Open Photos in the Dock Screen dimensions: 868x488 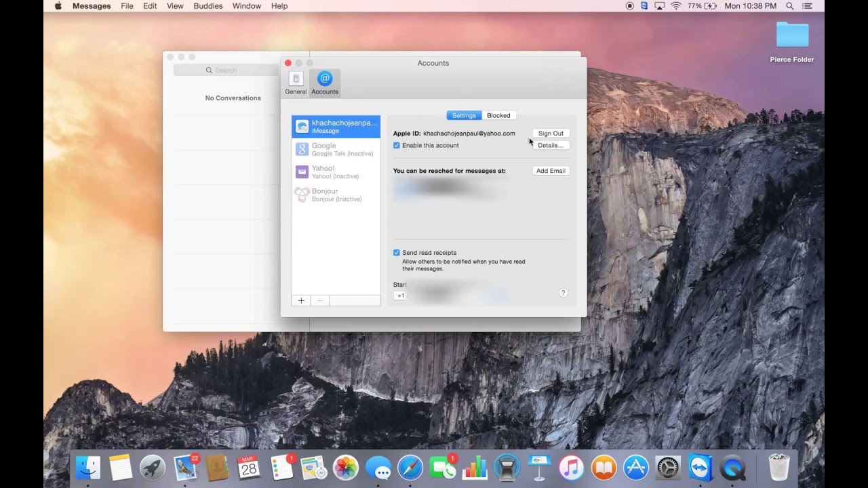click(346, 468)
